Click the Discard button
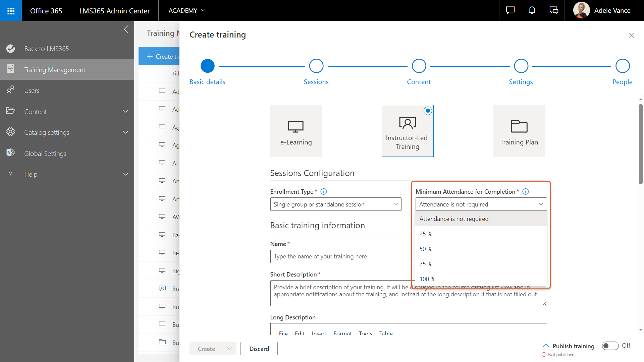644x362 pixels. (259, 349)
